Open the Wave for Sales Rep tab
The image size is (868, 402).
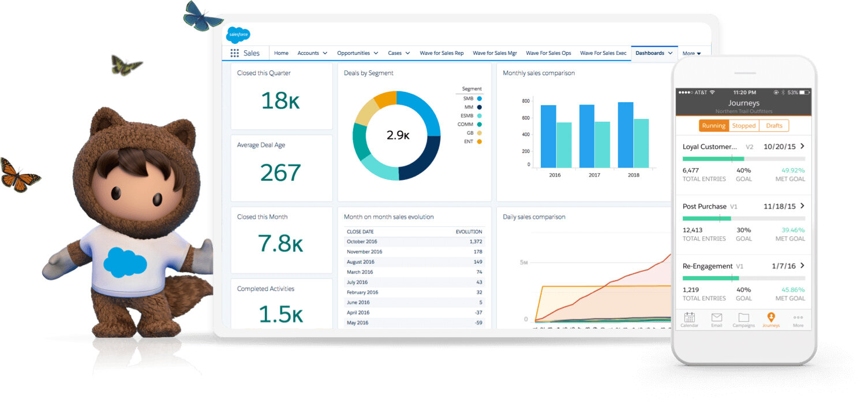tap(442, 53)
